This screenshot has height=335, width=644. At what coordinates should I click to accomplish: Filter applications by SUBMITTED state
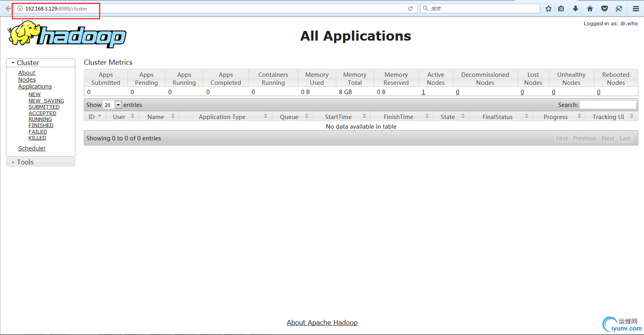pos(44,107)
